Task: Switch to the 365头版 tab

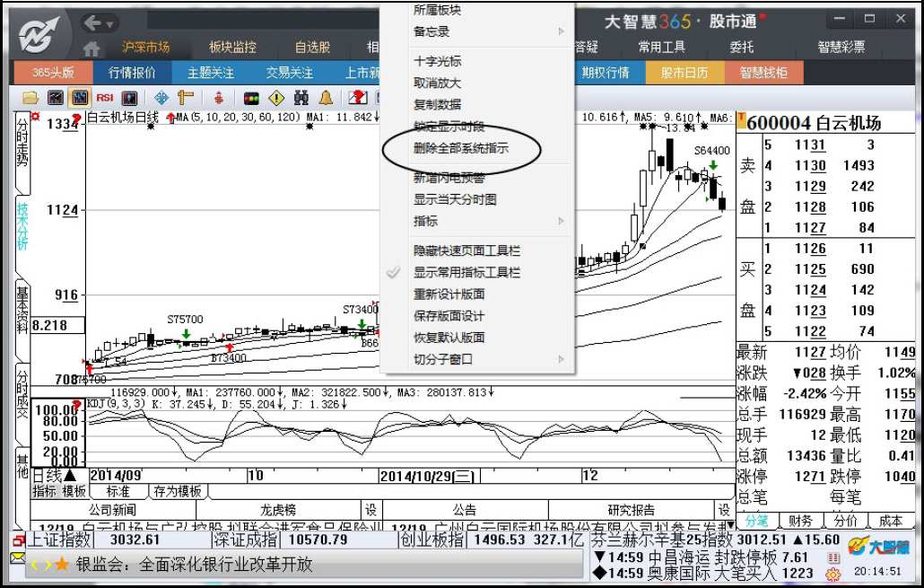Action: (53, 73)
